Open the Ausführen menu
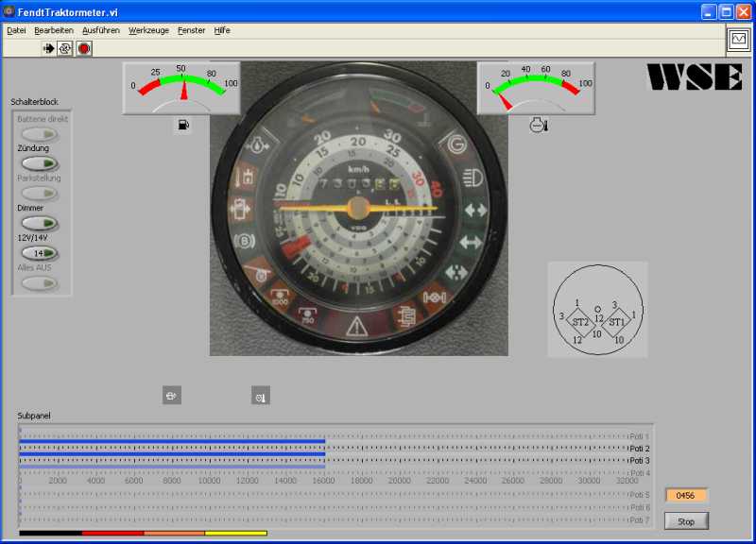 tap(101, 30)
